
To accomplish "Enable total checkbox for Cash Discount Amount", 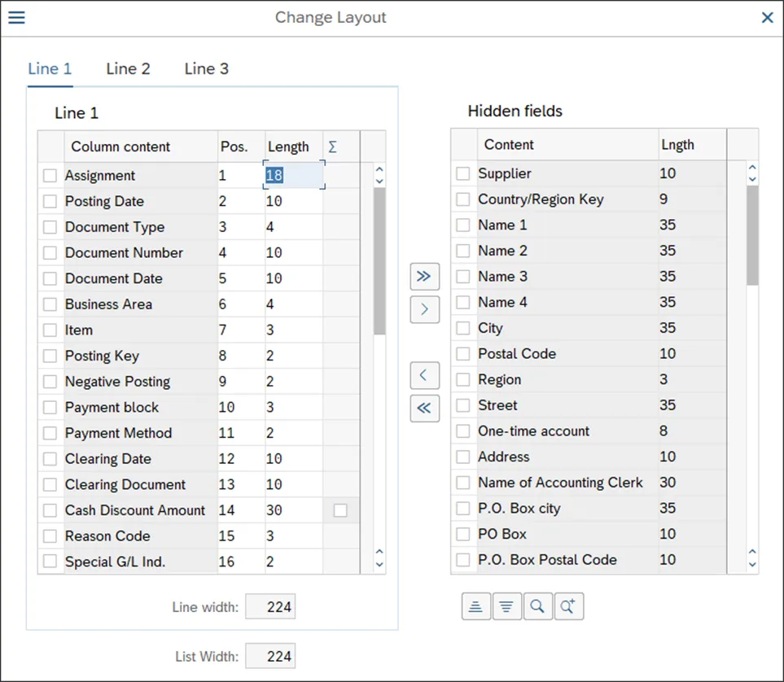I will [x=340, y=510].
